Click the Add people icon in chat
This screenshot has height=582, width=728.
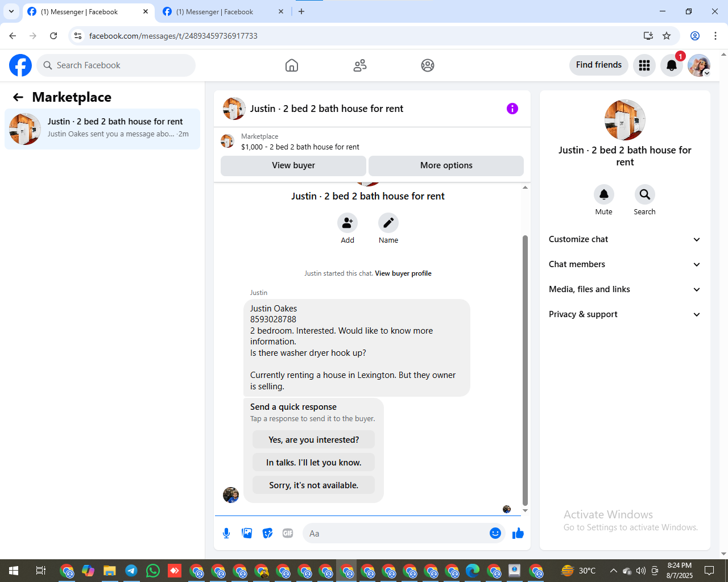(348, 223)
